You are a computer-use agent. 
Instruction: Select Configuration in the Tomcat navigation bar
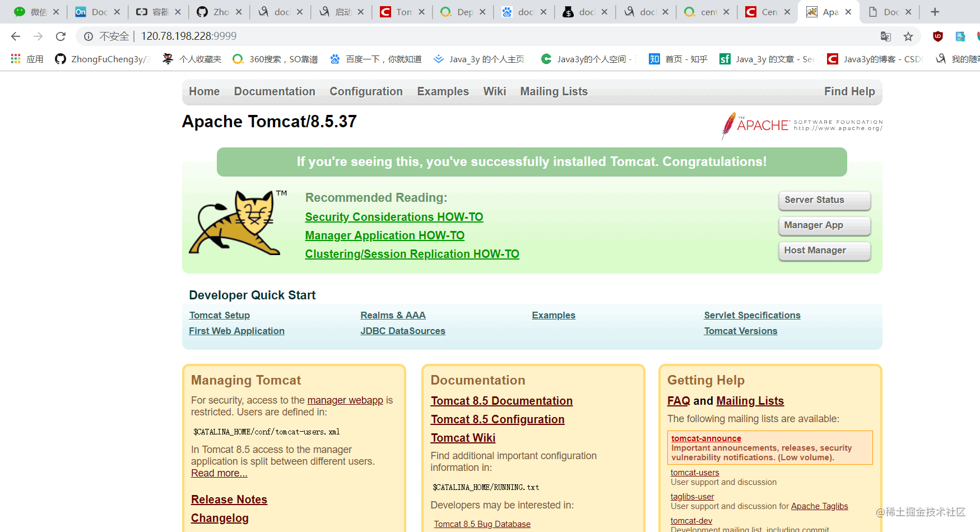point(366,91)
